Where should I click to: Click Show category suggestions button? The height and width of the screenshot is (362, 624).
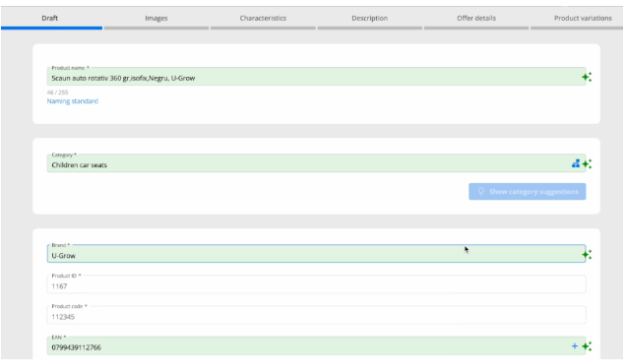click(527, 192)
